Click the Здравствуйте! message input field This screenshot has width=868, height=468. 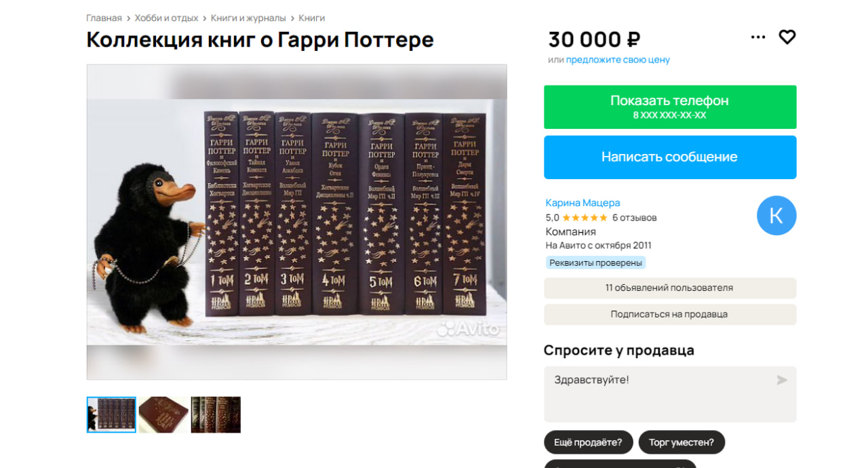tap(670, 394)
